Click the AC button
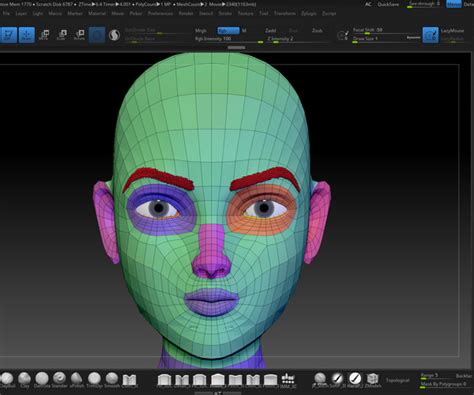Image resolution: width=474 pixels, height=395 pixels. pos(368,4)
